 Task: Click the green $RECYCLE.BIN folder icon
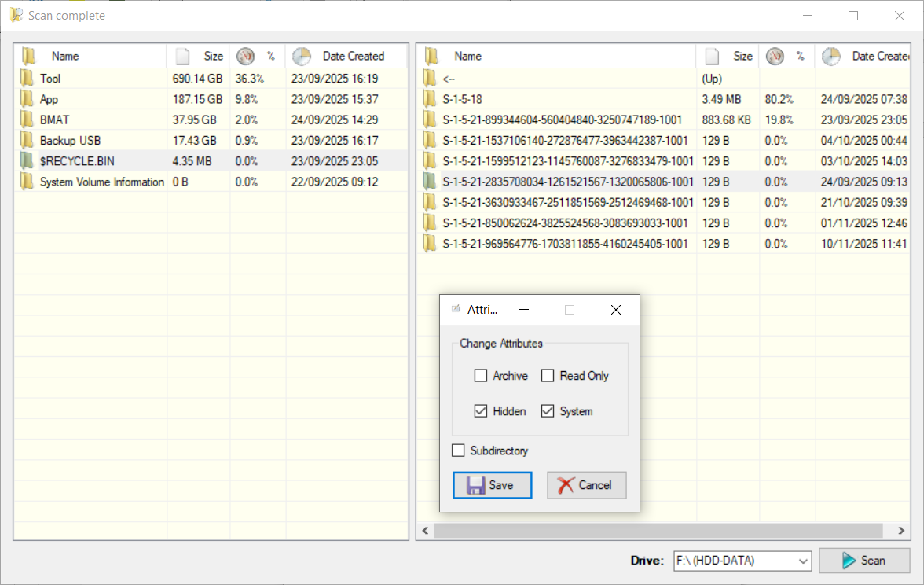pos(28,161)
